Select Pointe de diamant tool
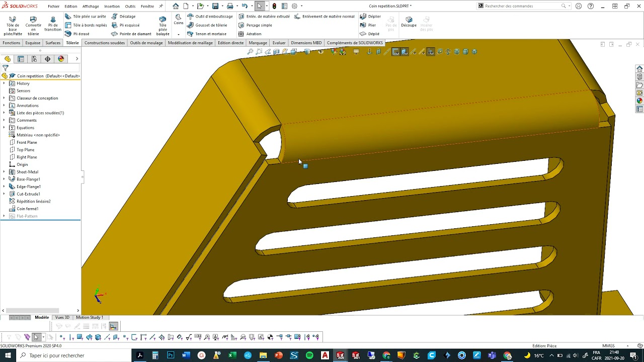 (x=131, y=34)
